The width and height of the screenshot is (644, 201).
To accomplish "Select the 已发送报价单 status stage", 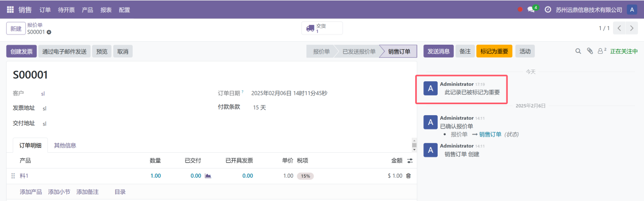I will click(x=359, y=51).
